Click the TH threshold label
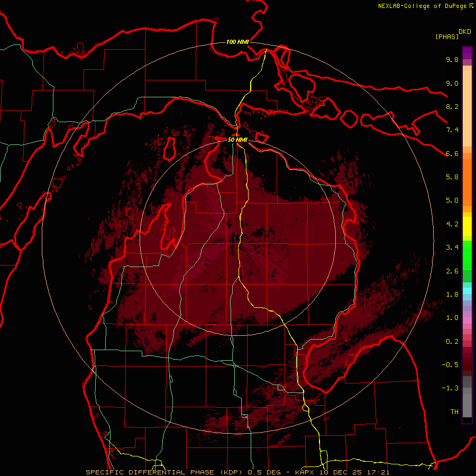476x476 pixels. click(x=454, y=412)
